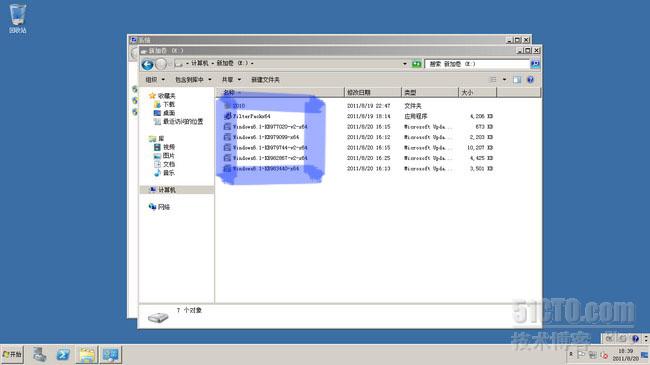Viewport: 650px width, 365px height.
Task: Change the view with the view icon
Action: click(493, 80)
